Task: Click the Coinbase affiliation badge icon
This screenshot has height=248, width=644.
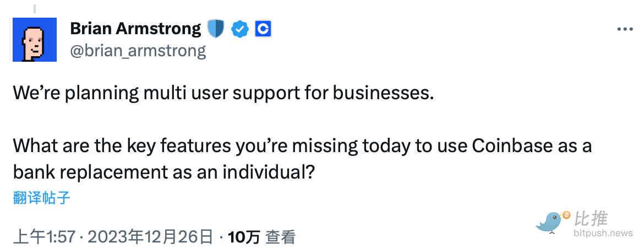Action: pos(263,29)
